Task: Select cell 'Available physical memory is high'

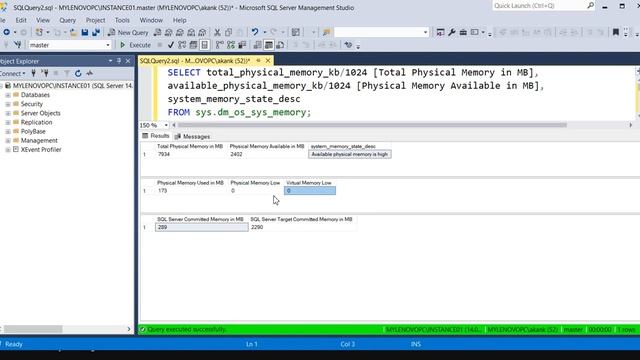Action: [349, 154]
